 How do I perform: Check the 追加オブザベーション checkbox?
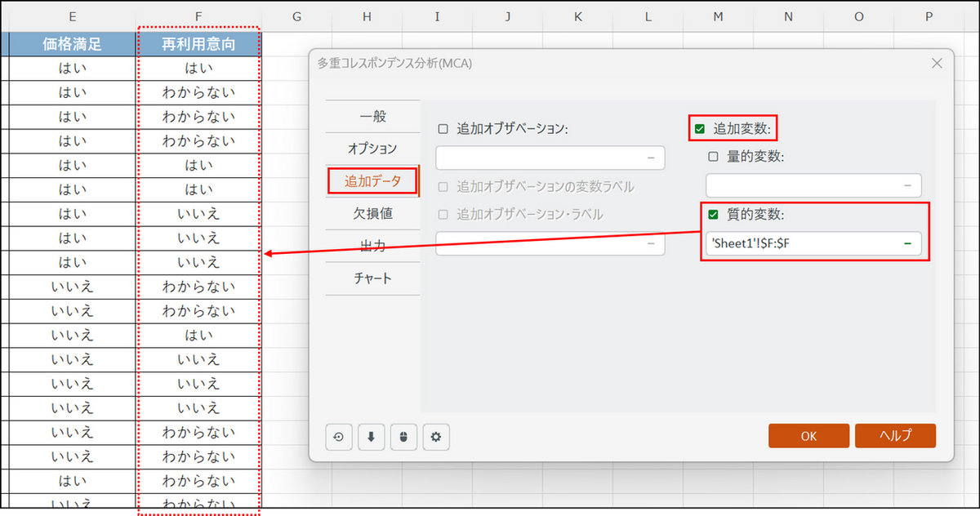[443, 129]
